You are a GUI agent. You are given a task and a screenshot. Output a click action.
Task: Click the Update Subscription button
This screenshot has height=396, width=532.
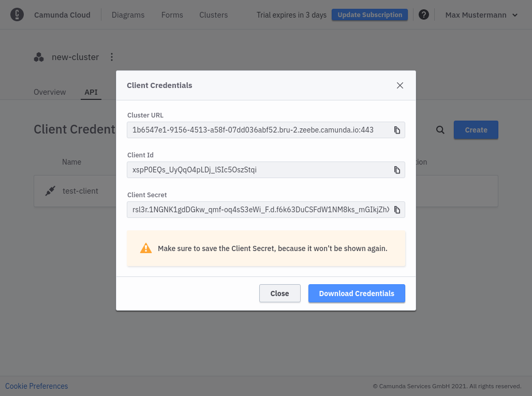pyautogui.click(x=370, y=14)
